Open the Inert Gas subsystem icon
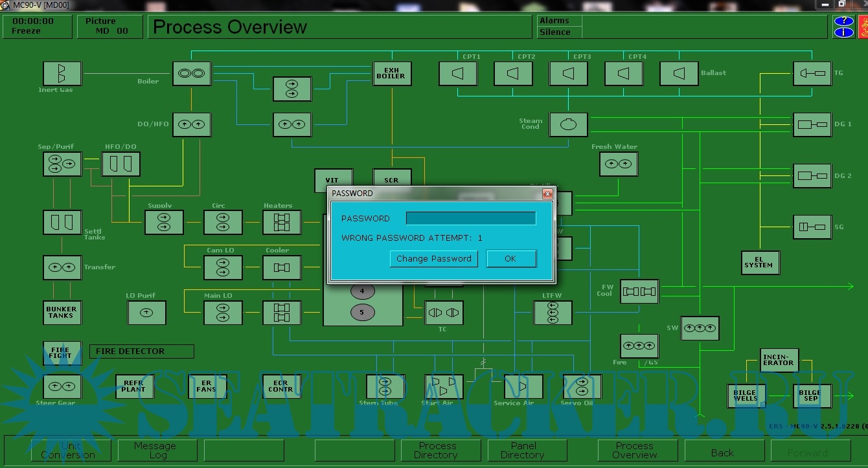Image resolution: width=868 pixels, height=468 pixels. pyautogui.click(x=62, y=74)
